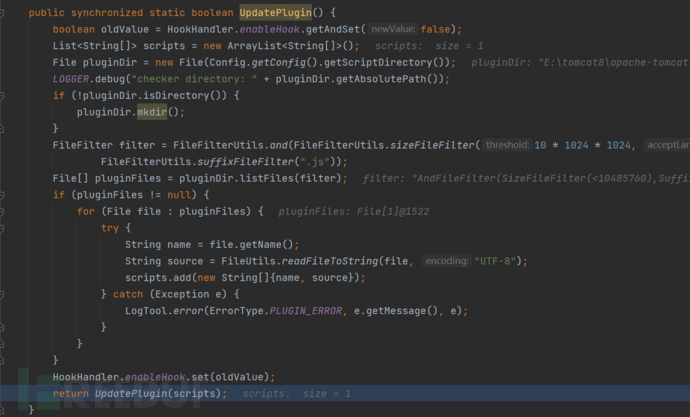This screenshot has height=417, width=690.
Task: Click listFiles method call
Action: pyautogui.click(x=269, y=179)
